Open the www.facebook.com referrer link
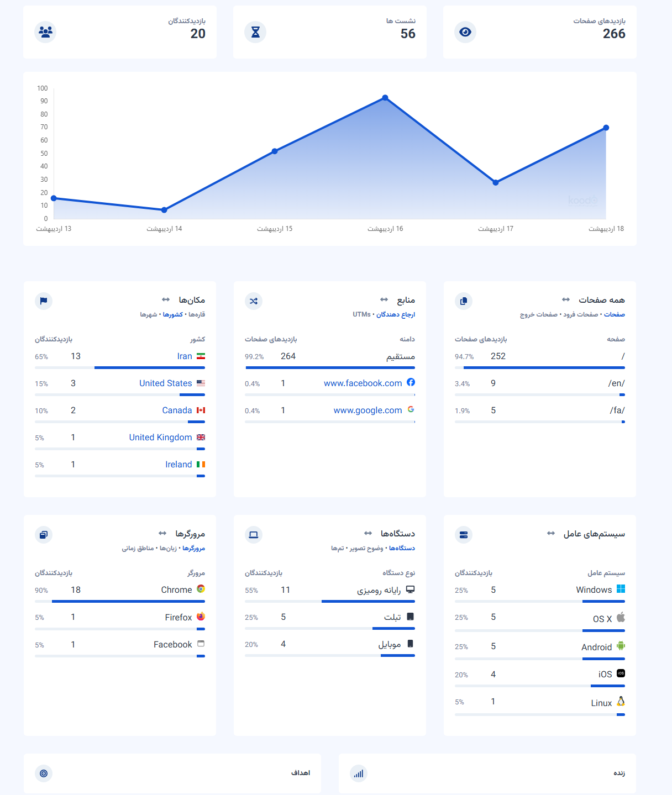 (363, 383)
